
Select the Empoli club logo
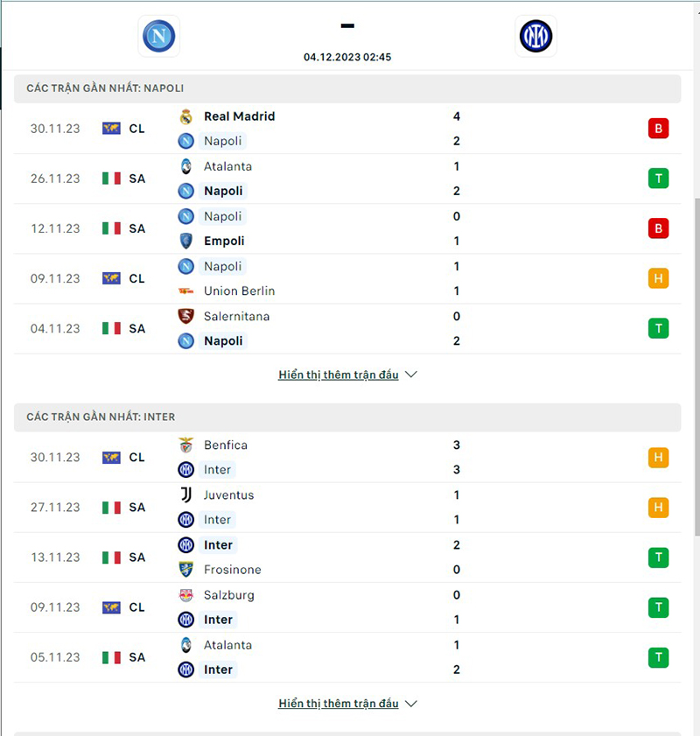point(185,241)
